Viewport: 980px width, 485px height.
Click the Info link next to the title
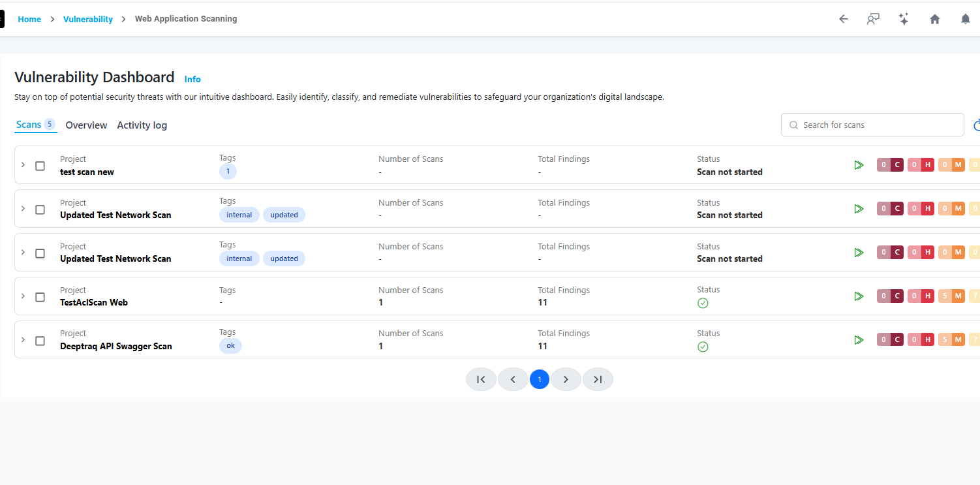(x=192, y=78)
